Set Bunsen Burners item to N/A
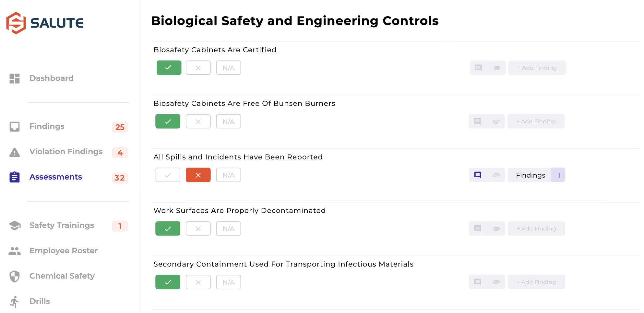This screenshot has width=644, height=313. (x=228, y=121)
